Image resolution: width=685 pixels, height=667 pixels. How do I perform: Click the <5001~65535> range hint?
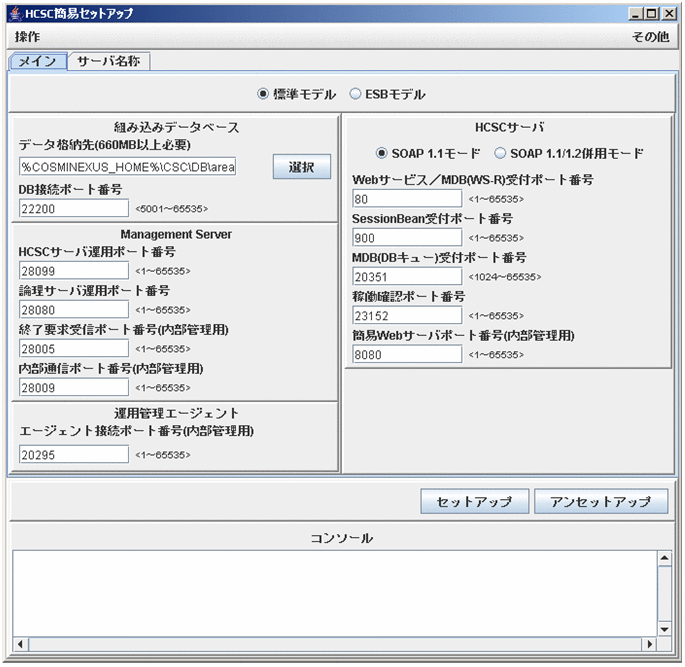(x=171, y=209)
